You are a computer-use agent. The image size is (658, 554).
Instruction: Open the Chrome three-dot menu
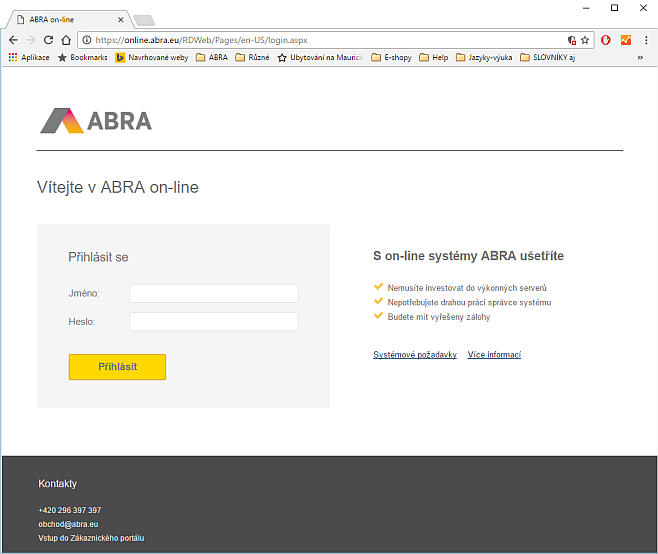click(x=646, y=40)
